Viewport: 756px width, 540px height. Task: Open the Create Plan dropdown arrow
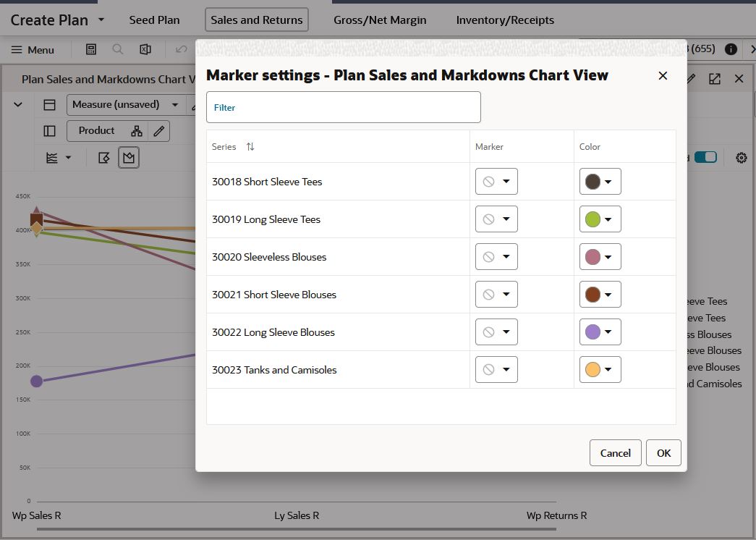[101, 20]
